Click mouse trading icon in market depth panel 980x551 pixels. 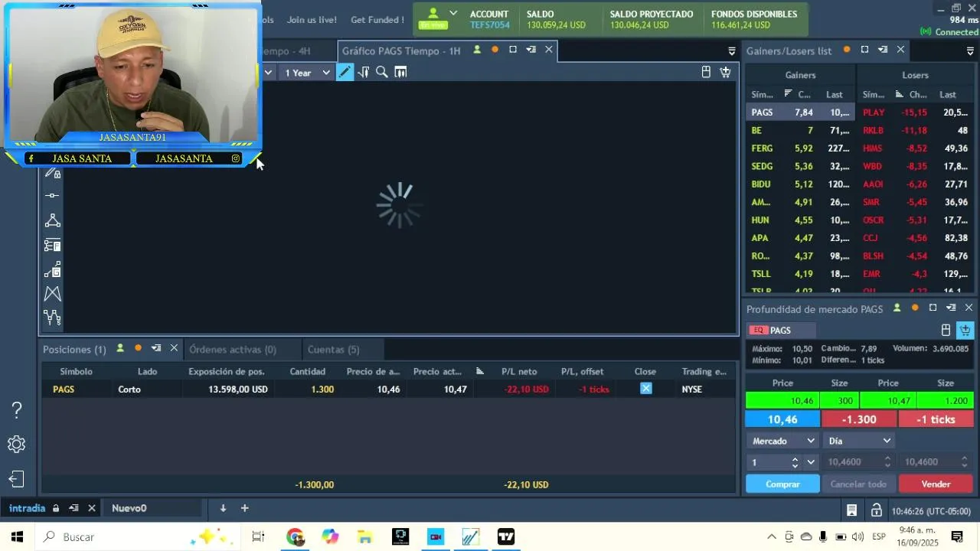pos(946,330)
